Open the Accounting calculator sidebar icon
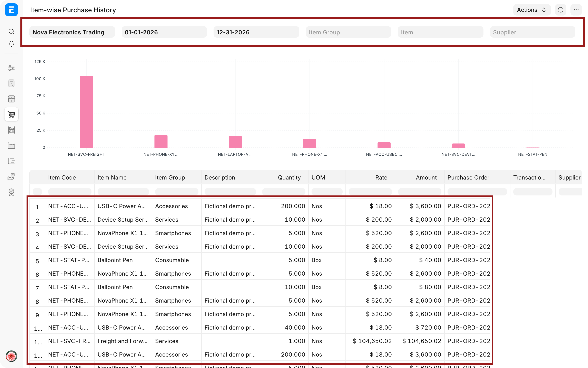The height and width of the screenshot is (368, 588). click(11, 83)
